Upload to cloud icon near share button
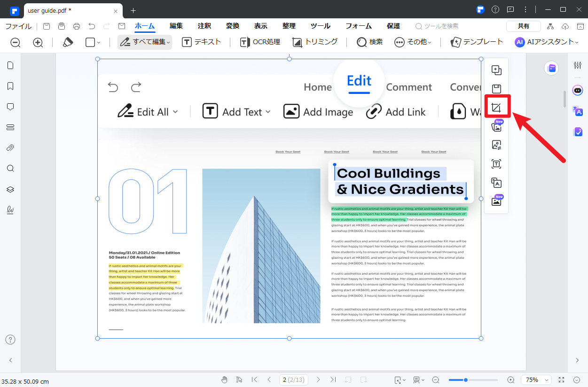This screenshot has height=387, width=588. pyautogui.click(x=565, y=26)
